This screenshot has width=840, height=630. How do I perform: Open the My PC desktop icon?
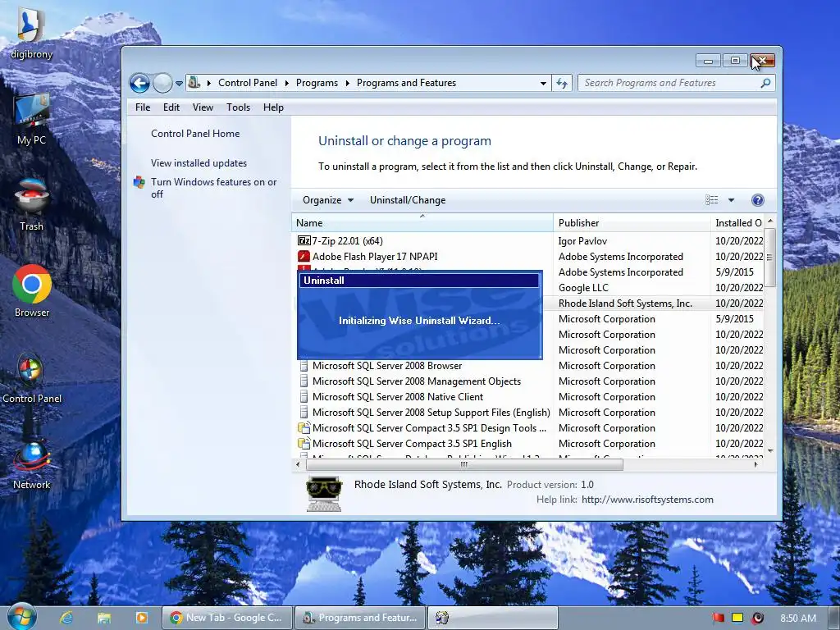coord(31,119)
